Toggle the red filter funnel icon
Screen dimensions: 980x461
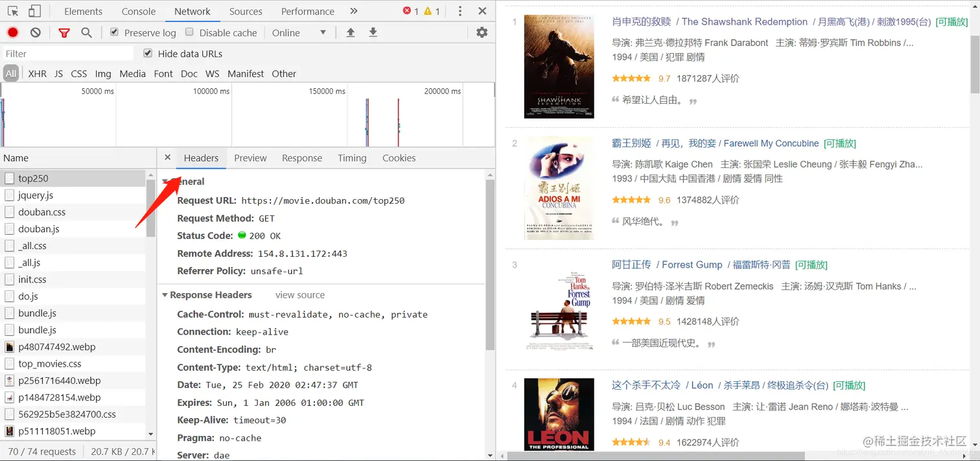[x=64, y=32]
